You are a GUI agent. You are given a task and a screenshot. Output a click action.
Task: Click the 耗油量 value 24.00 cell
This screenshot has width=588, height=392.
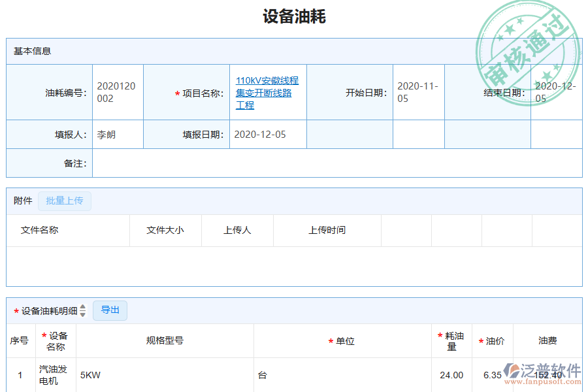point(451,374)
